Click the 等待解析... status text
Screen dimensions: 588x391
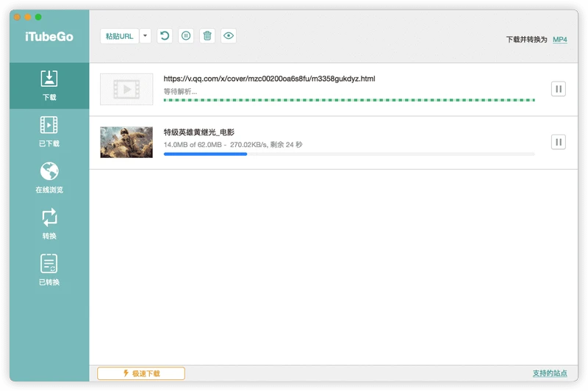(180, 91)
